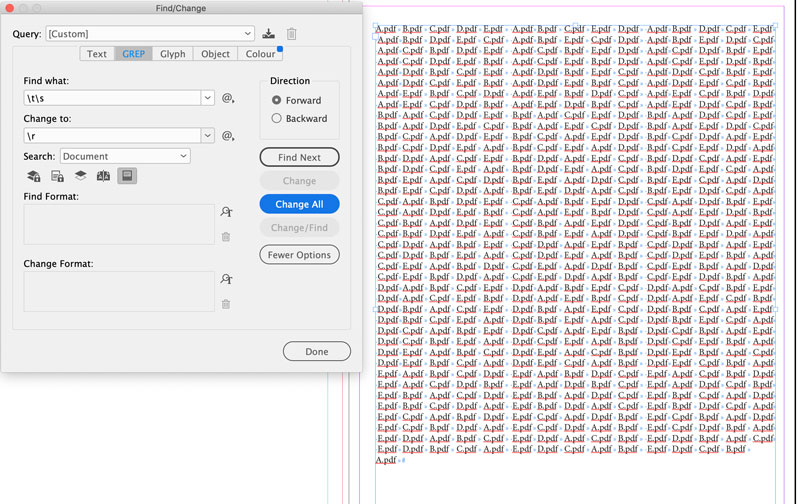Open special characters menu for Find what
This screenshot has height=504, width=800.
tap(228, 98)
